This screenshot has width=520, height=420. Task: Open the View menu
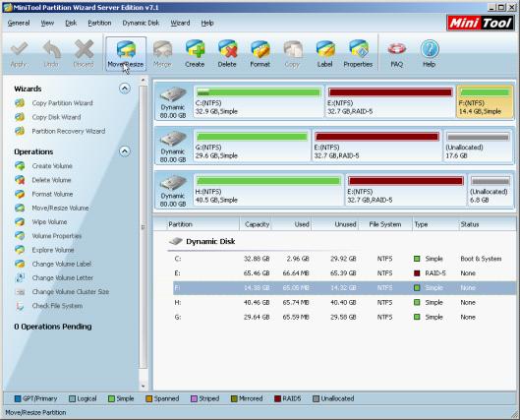(x=47, y=23)
